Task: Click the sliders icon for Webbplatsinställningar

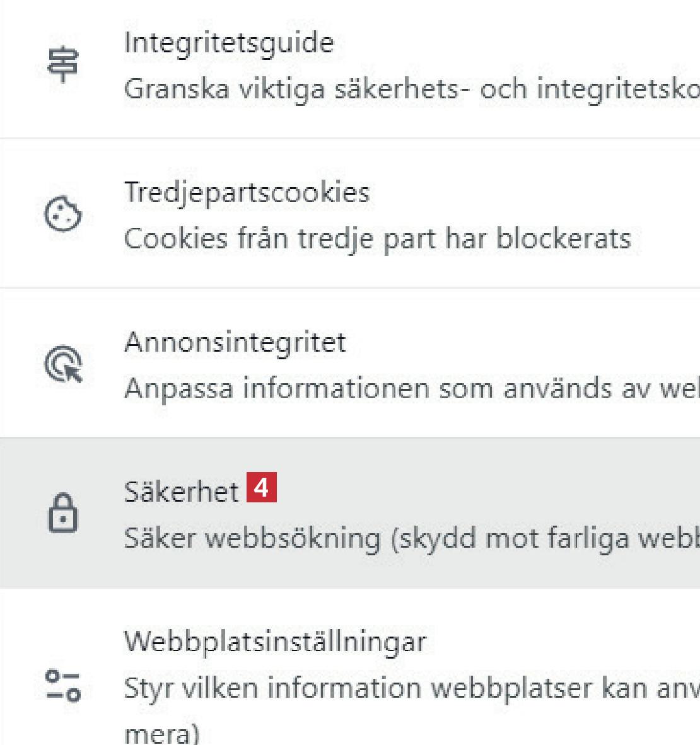Action: tap(63, 686)
